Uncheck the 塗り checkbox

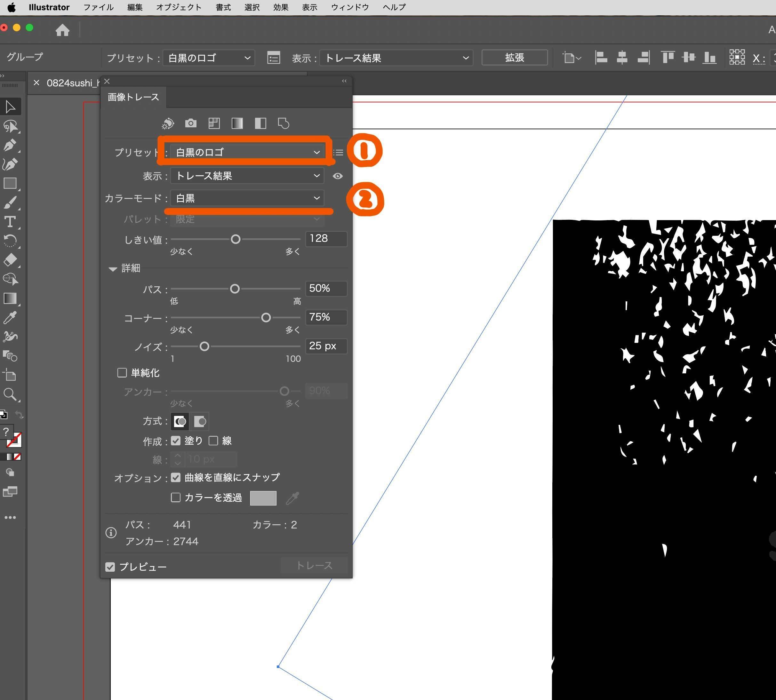point(176,441)
